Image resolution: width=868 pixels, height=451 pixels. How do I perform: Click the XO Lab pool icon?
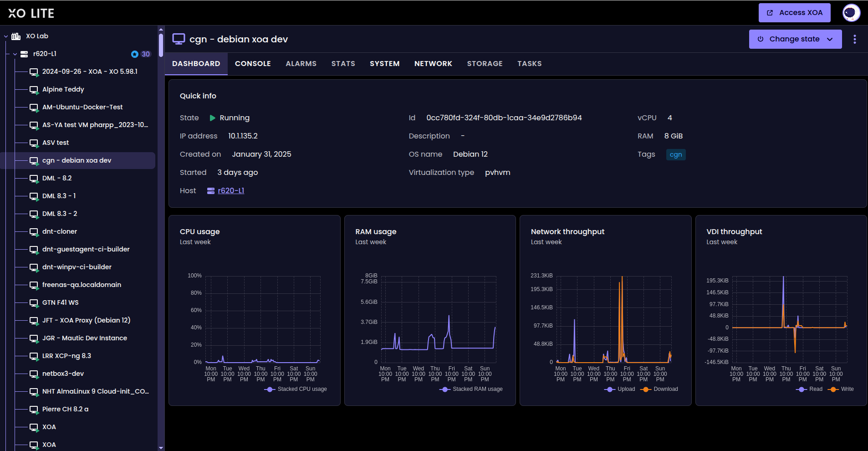(16, 36)
